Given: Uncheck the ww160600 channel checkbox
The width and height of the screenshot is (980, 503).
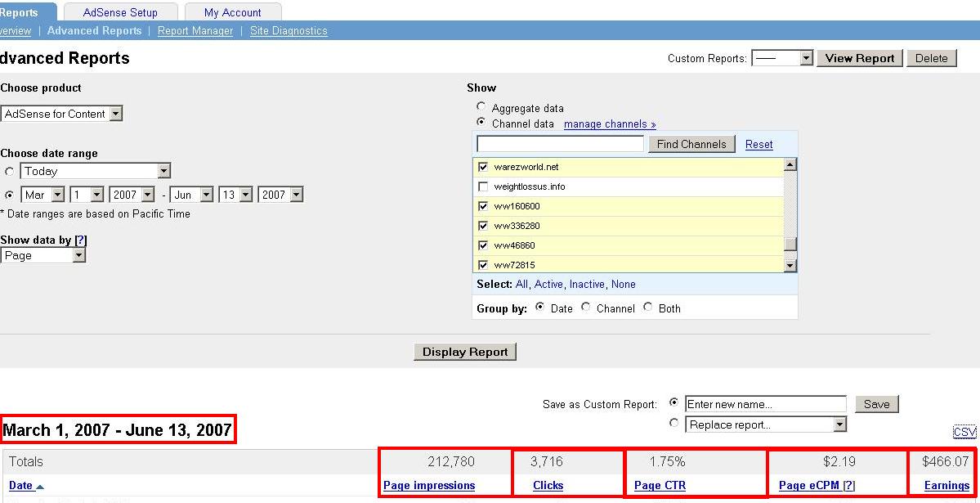Looking at the screenshot, I should pyautogui.click(x=482, y=206).
